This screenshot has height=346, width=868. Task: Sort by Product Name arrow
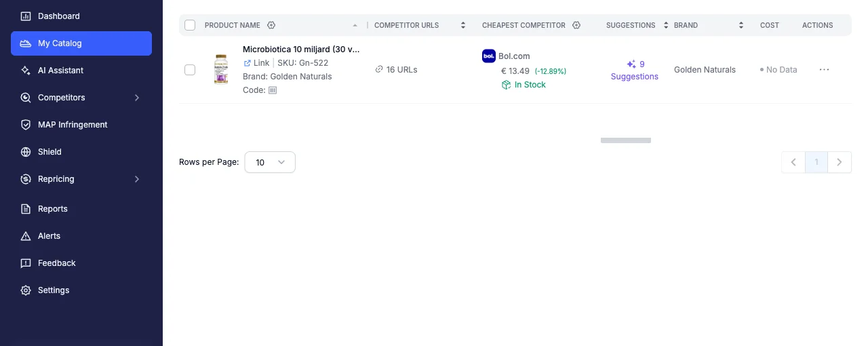point(355,25)
